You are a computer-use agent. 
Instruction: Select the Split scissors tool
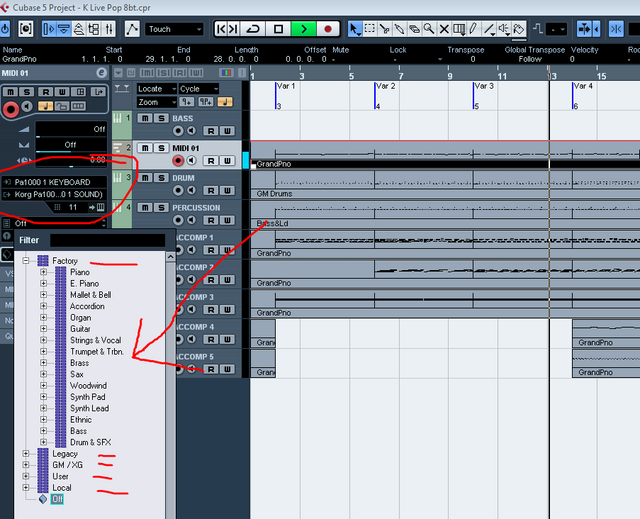(x=384, y=29)
